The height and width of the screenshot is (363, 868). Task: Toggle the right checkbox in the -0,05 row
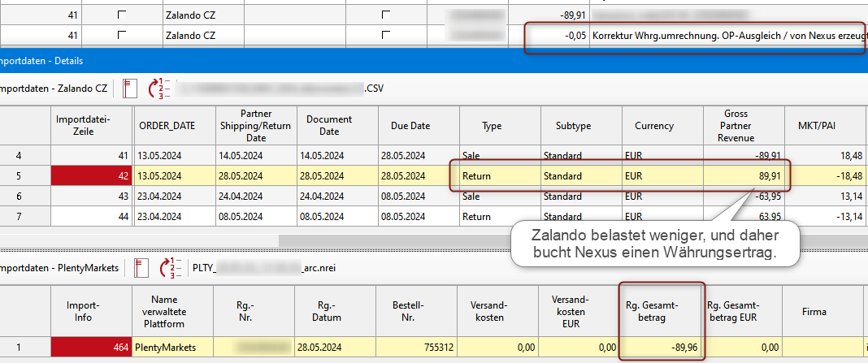pyautogui.click(x=385, y=35)
